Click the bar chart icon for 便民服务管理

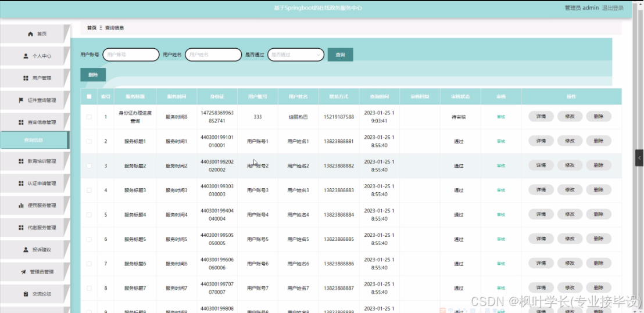point(22,206)
